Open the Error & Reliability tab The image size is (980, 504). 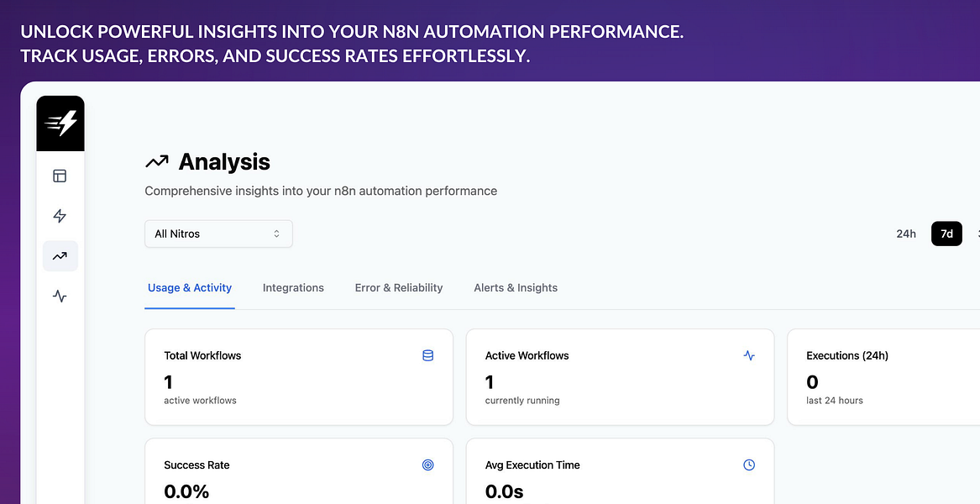(399, 287)
